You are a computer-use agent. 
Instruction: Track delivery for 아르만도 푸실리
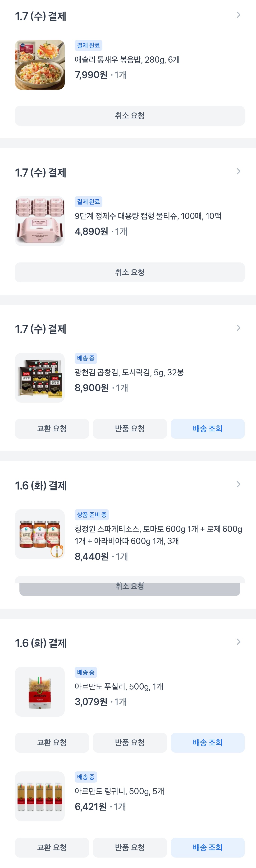(208, 743)
